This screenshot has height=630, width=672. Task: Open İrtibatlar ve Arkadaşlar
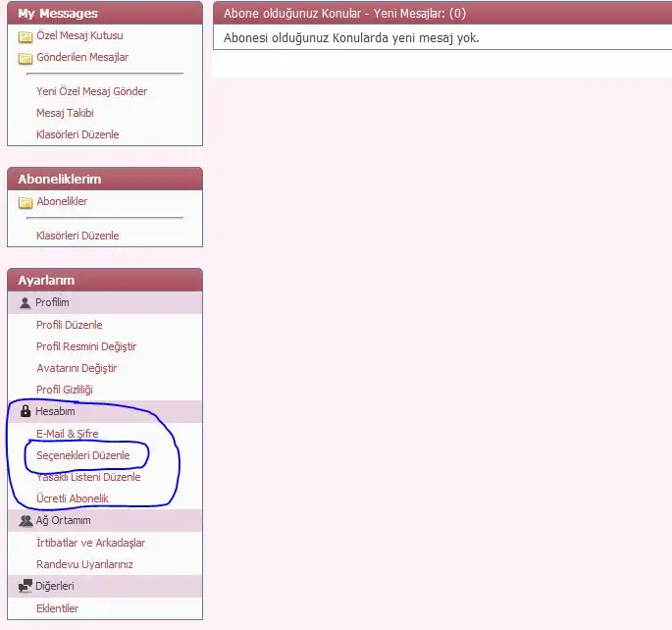click(x=91, y=543)
